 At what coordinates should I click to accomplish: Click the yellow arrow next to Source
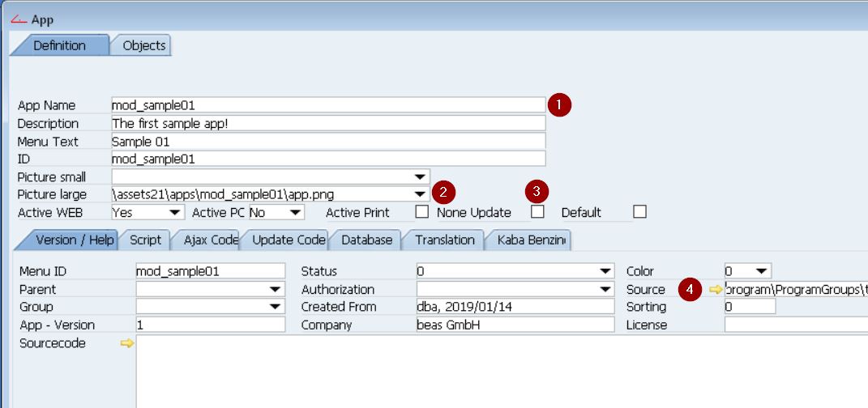pyautogui.click(x=715, y=290)
